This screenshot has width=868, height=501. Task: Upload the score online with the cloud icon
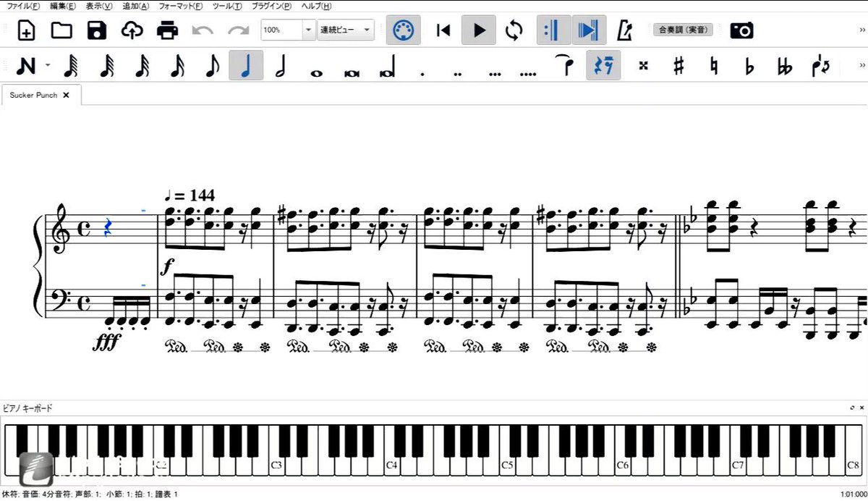coord(132,30)
